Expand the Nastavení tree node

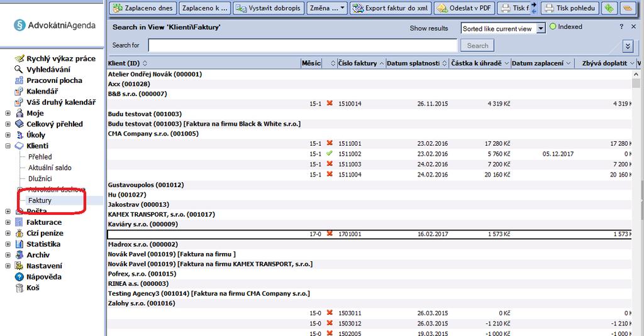click(x=8, y=266)
